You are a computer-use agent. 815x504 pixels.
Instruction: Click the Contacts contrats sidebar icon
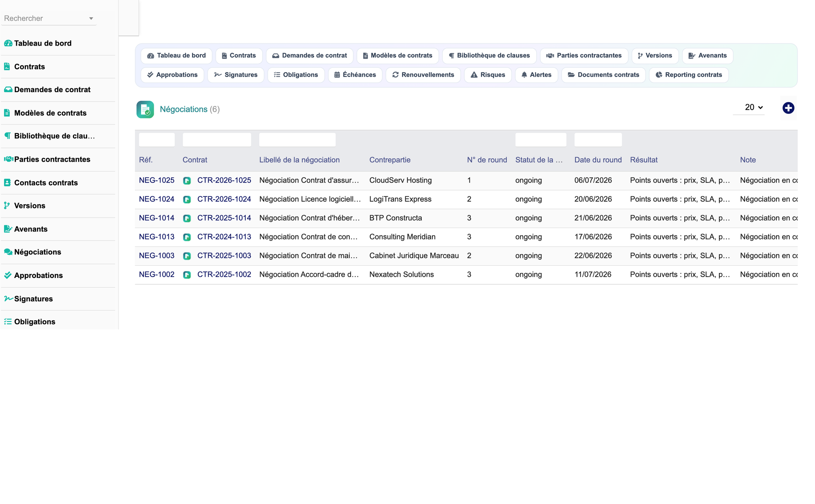coord(7,183)
